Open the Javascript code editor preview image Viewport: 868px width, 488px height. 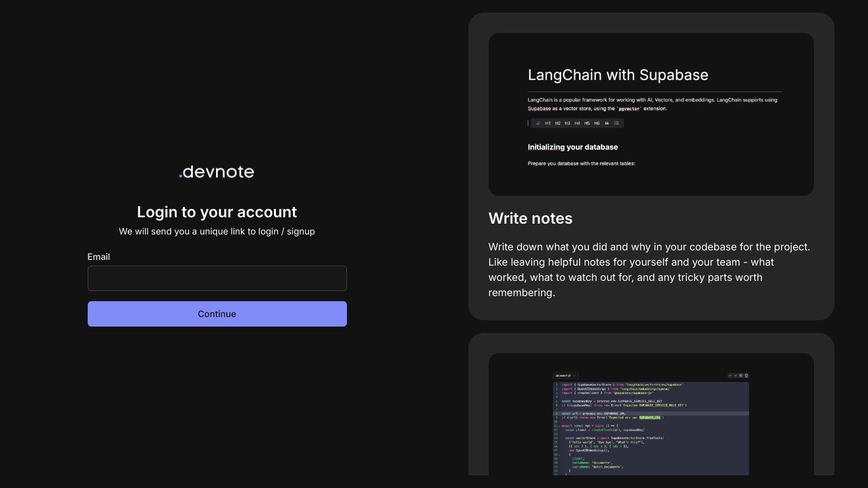(651, 414)
